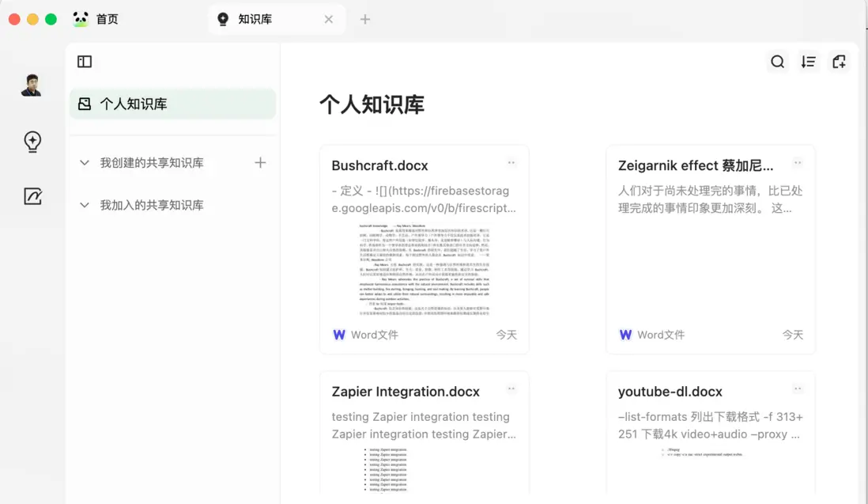Click Zeigarnik description text 人们对于尚未处理完的事情

click(710, 199)
